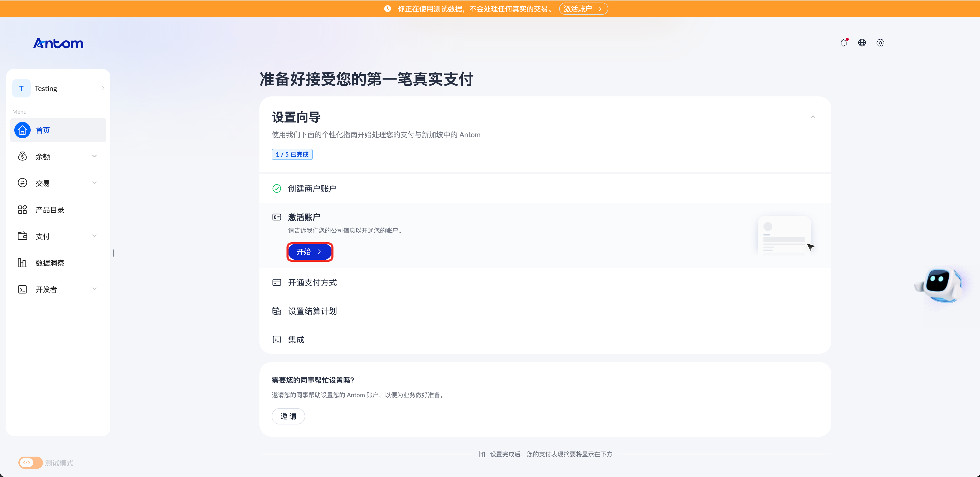The width and height of the screenshot is (980, 477).
Task: Open the 创建商户账户 step
Action: click(545, 189)
